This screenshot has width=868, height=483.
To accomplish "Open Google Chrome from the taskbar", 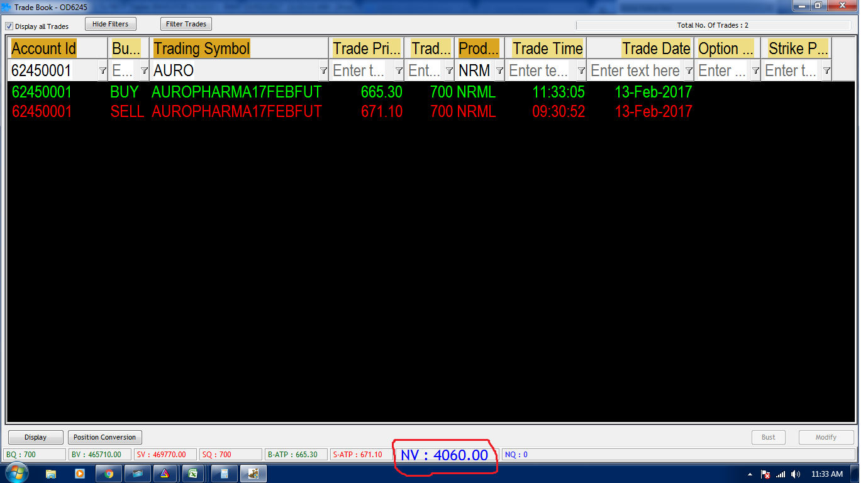I will click(x=109, y=474).
